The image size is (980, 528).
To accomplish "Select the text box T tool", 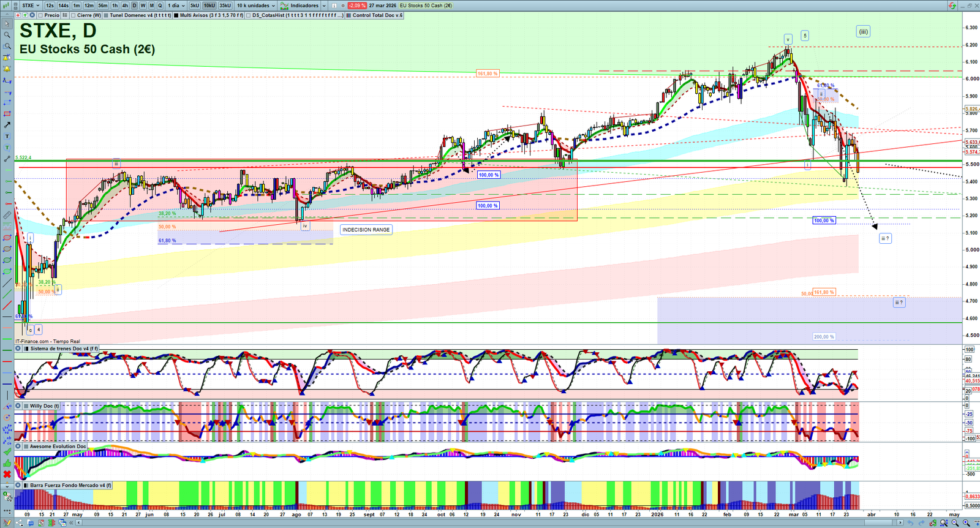I will click(x=7, y=136).
